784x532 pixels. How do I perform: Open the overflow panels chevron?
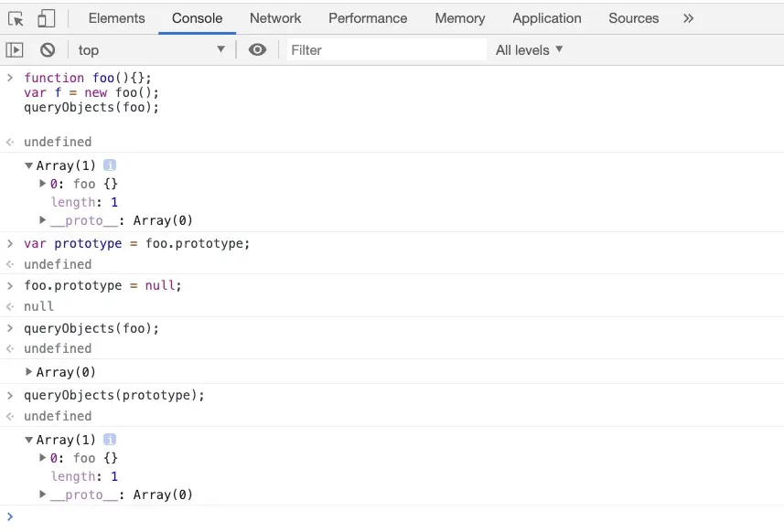point(688,17)
